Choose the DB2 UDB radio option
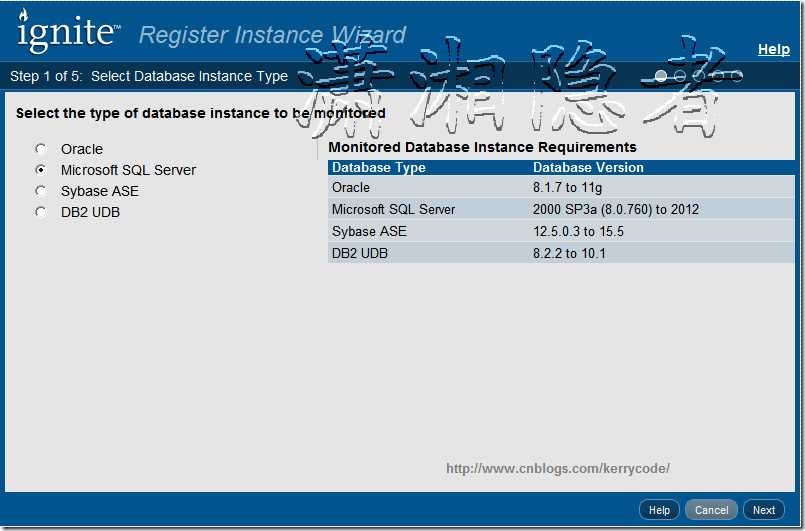 41,212
